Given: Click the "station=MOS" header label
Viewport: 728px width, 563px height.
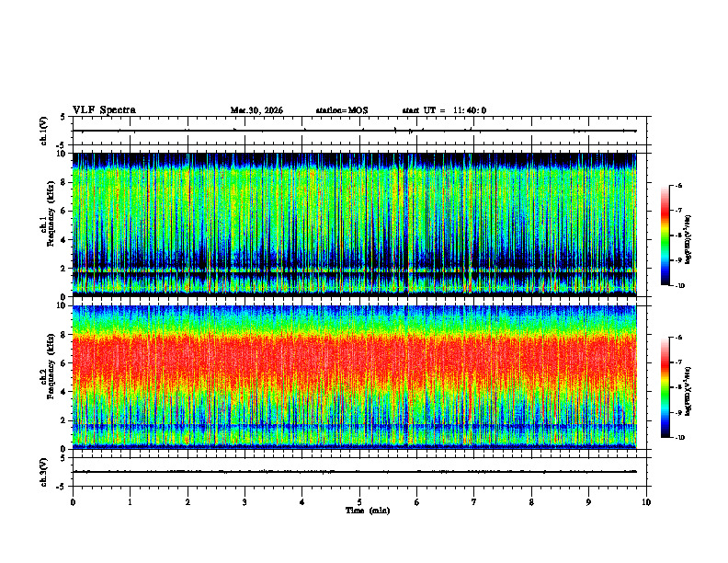Looking at the screenshot, I should click(342, 110).
